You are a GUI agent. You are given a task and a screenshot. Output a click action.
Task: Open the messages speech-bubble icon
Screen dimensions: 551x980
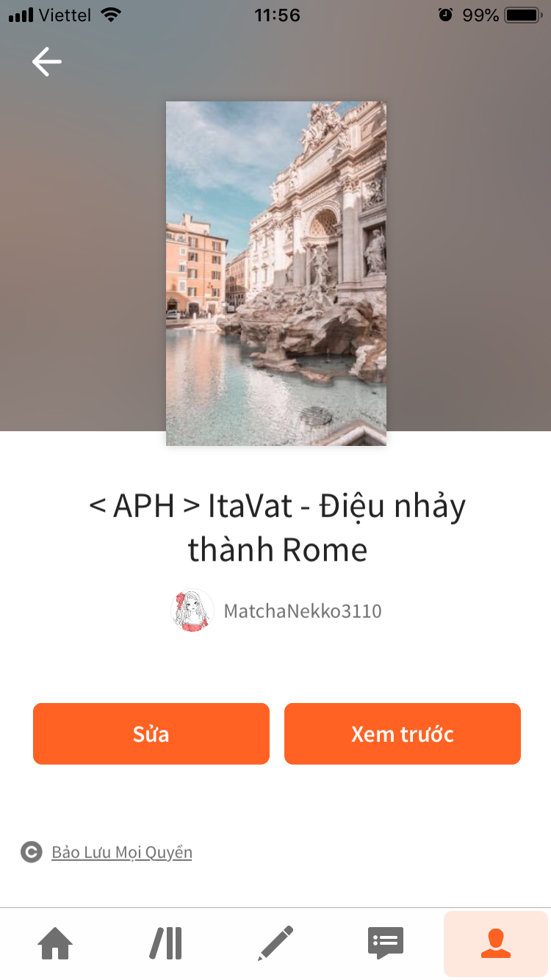pyautogui.click(x=386, y=944)
